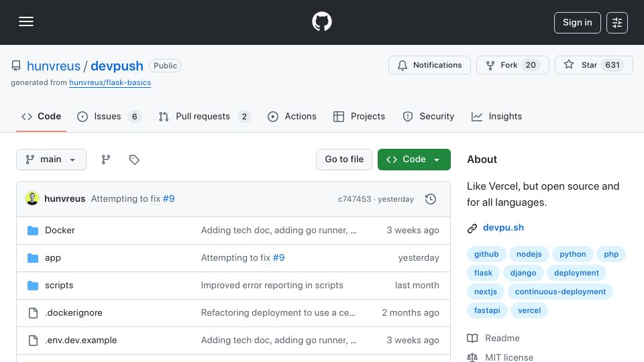Select the vercel topic tag
Screen dimensions: 644x362
click(x=529, y=310)
